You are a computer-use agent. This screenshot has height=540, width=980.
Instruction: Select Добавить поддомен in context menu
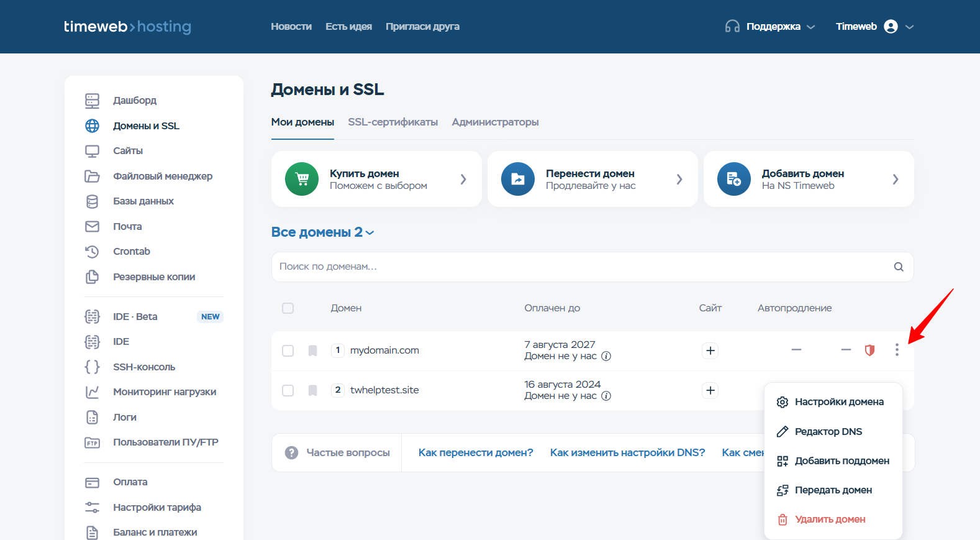(x=833, y=460)
